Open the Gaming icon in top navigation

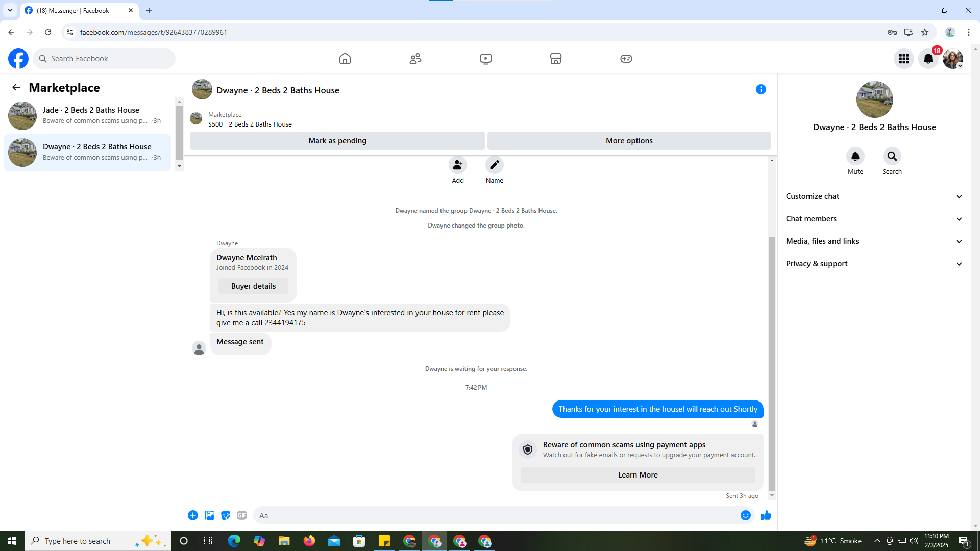[x=626, y=59]
